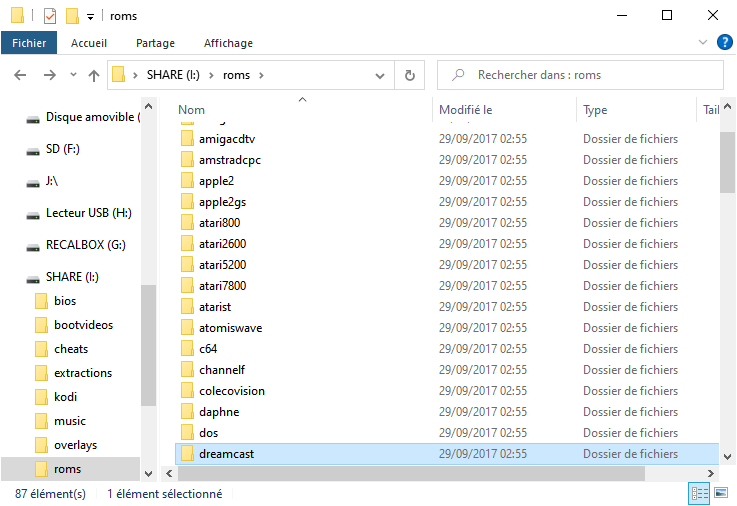
Task: Switch to the Affichage ribbon tab
Action: (x=228, y=43)
